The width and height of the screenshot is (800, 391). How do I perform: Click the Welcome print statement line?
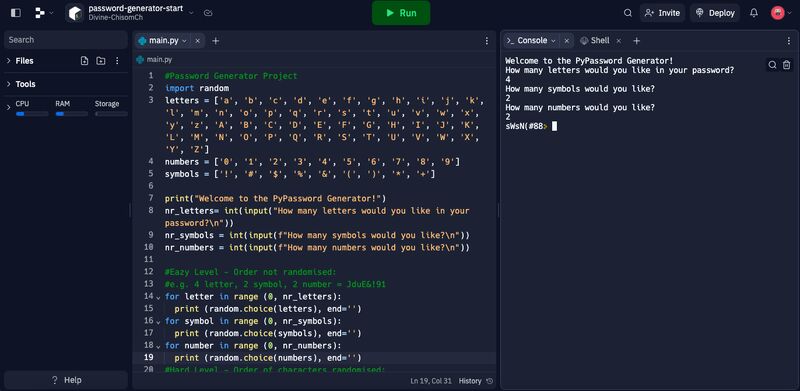click(x=276, y=199)
